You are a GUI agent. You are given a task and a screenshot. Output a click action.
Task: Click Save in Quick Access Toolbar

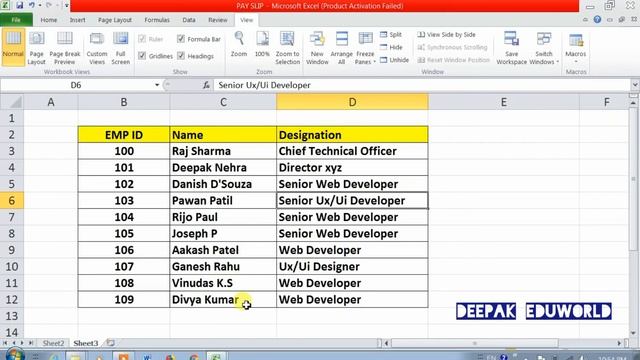(19, 5)
